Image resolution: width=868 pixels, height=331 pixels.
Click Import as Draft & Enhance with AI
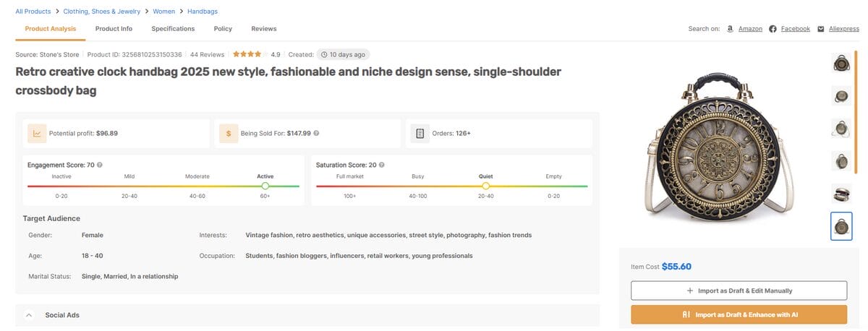(739, 315)
